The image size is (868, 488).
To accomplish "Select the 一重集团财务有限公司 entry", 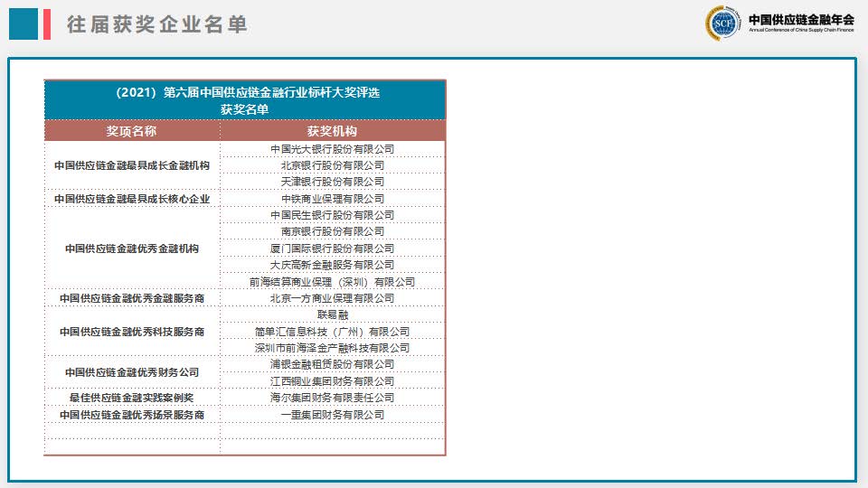I will 332,415.
